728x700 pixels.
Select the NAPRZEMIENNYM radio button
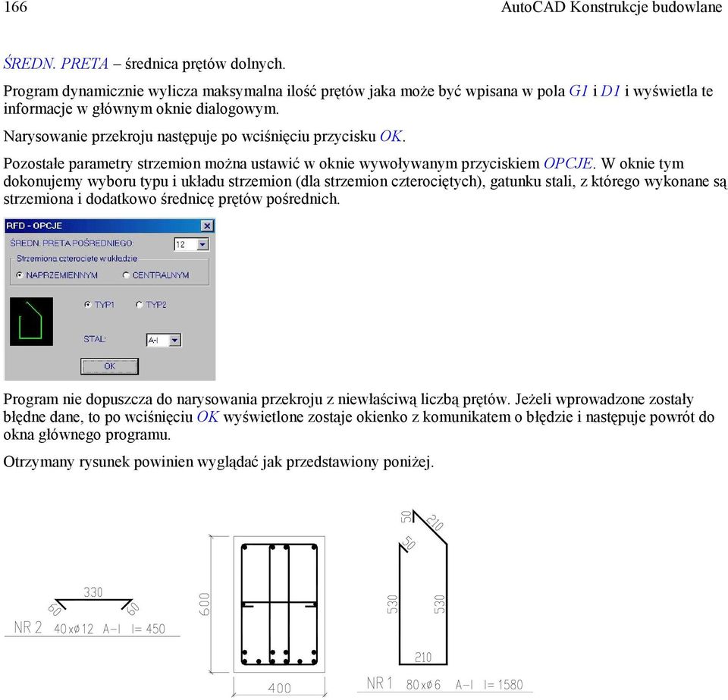point(20,275)
